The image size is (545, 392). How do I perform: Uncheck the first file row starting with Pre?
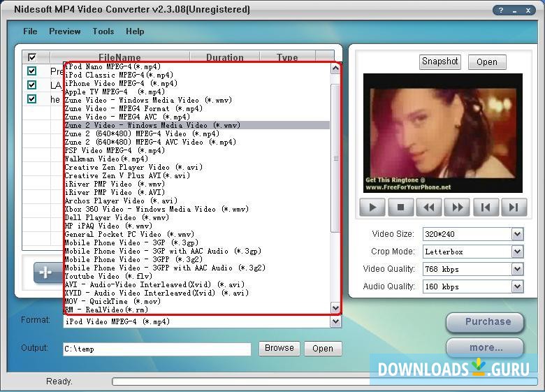click(x=32, y=71)
